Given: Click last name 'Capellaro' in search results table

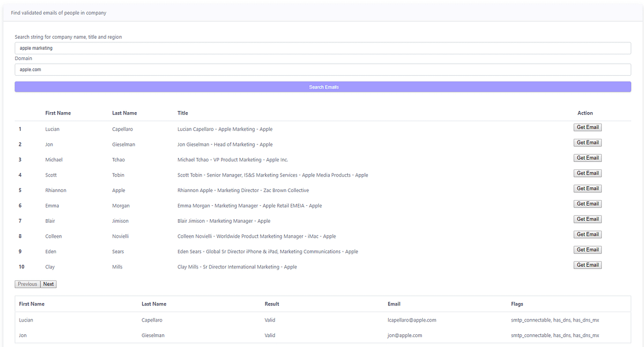Looking at the screenshot, I should (122, 129).
